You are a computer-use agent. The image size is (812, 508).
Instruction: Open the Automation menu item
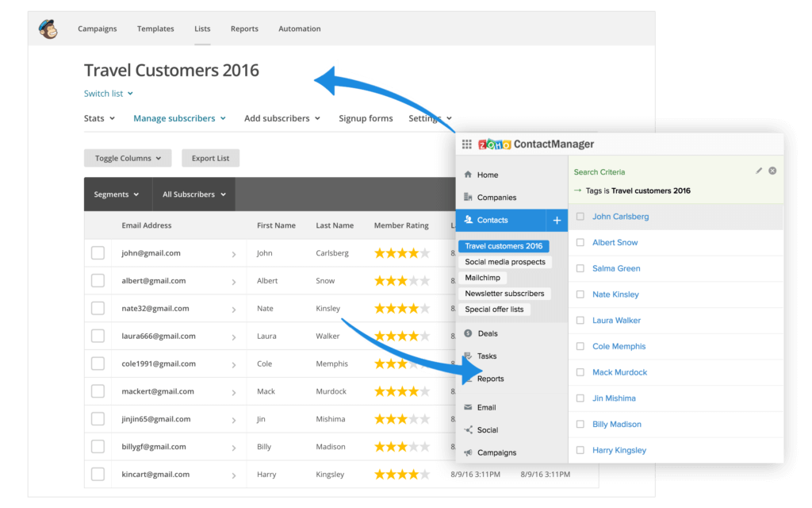pos(299,29)
